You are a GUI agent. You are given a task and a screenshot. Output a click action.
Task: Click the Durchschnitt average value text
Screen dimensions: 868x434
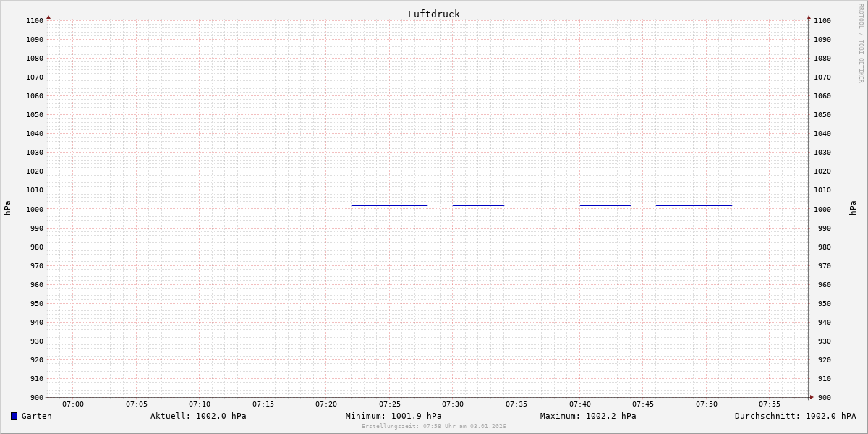click(795, 416)
